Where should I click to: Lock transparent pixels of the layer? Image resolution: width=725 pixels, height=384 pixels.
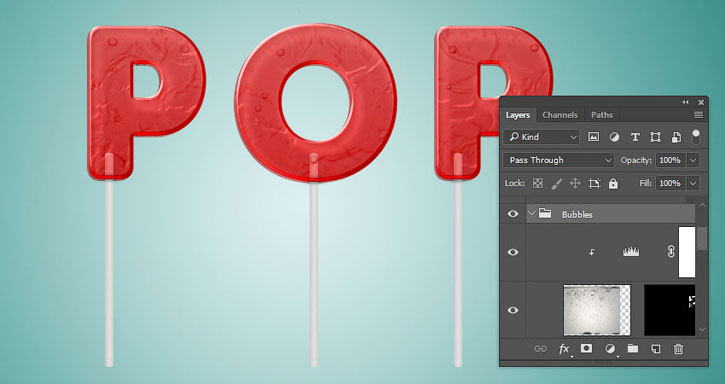(537, 184)
